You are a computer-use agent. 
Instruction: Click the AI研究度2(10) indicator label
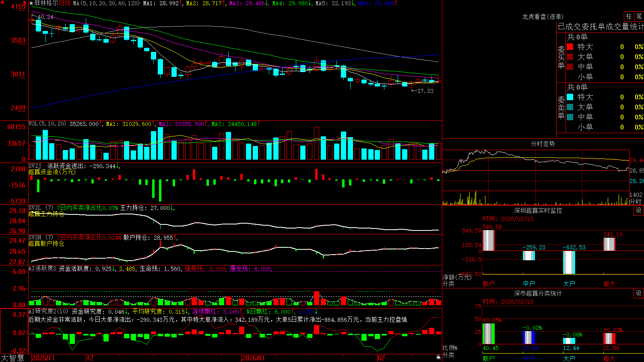pos(48,311)
